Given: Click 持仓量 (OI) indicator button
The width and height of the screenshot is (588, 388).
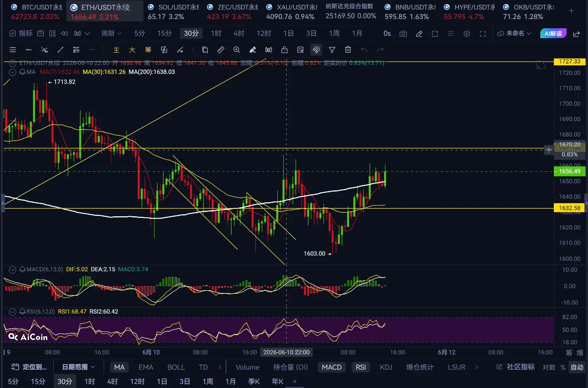Looking at the screenshot, I should pyautogui.click(x=290, y=367).
